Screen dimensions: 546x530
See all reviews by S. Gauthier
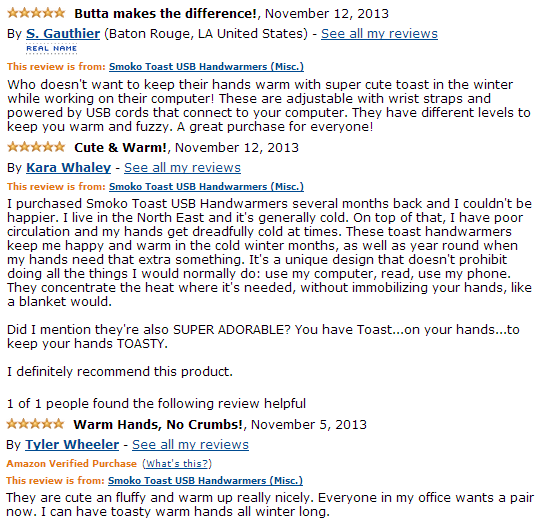[x=379, y=34]
